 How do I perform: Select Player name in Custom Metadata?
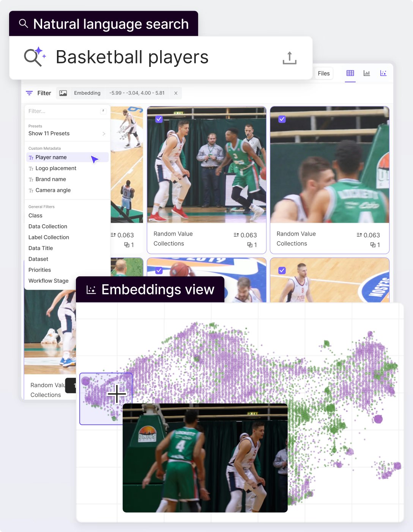tap(50, 157)
